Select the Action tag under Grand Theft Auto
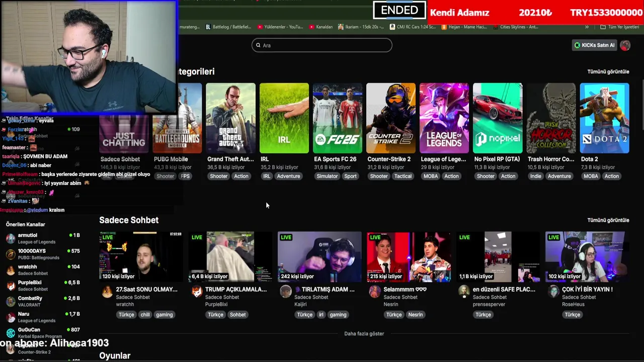Image resolution: width=644 pixels, height=362 pixels. [x=241, y=176]
